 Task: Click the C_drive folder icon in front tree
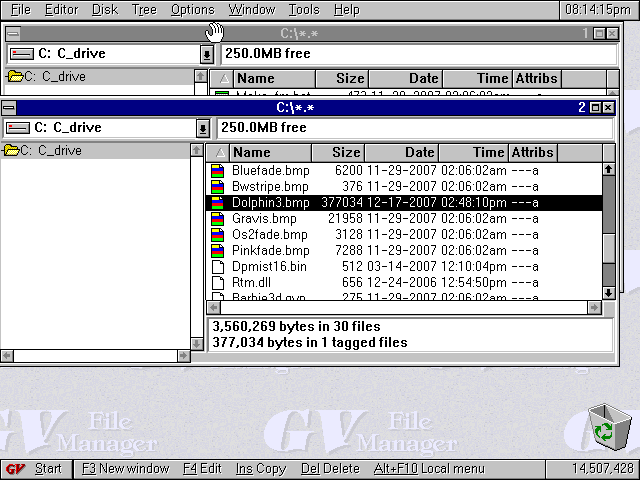(13, 151)
